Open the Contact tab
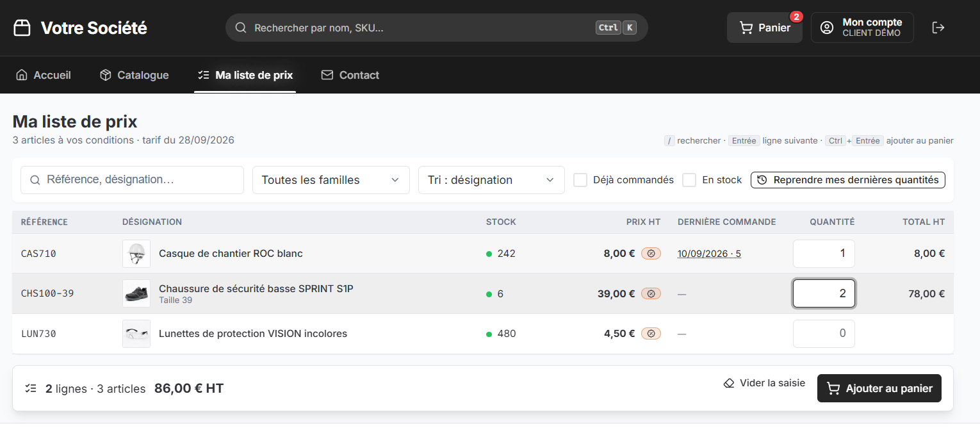 (350, 75)
